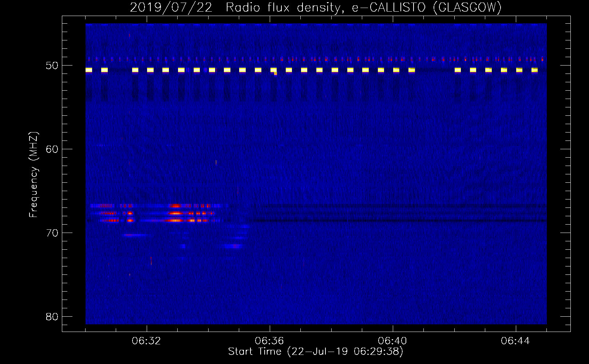Viewport: 589px width, 364px height.
Task: Click the '50' frequency tick label
Action: (52, 66)
